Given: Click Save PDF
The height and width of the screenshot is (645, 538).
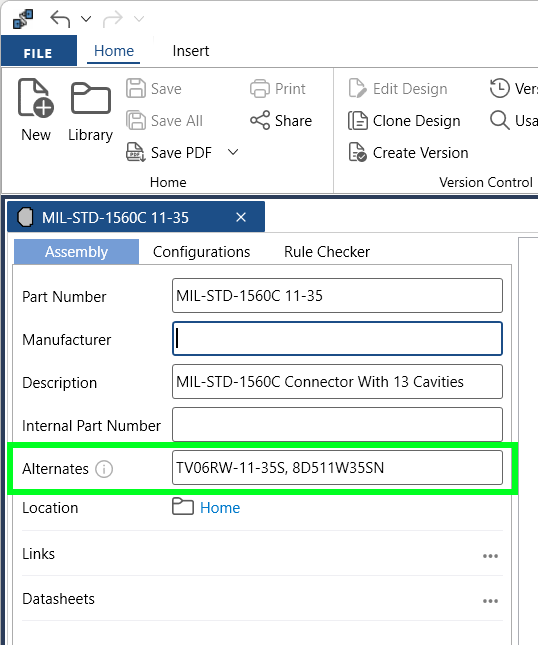Looking at the screenshot, I should coord(169,153).
